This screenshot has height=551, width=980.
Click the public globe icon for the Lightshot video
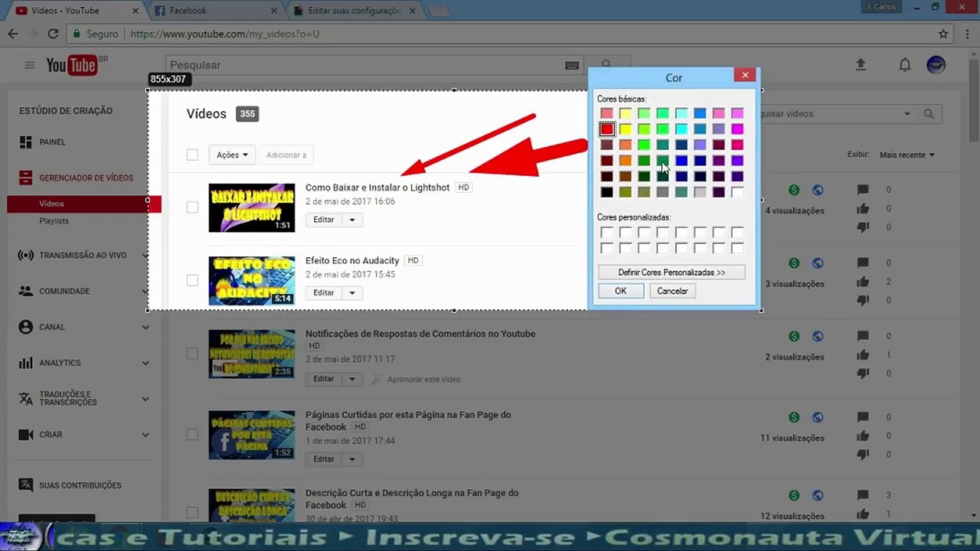(x=818, y=190)
